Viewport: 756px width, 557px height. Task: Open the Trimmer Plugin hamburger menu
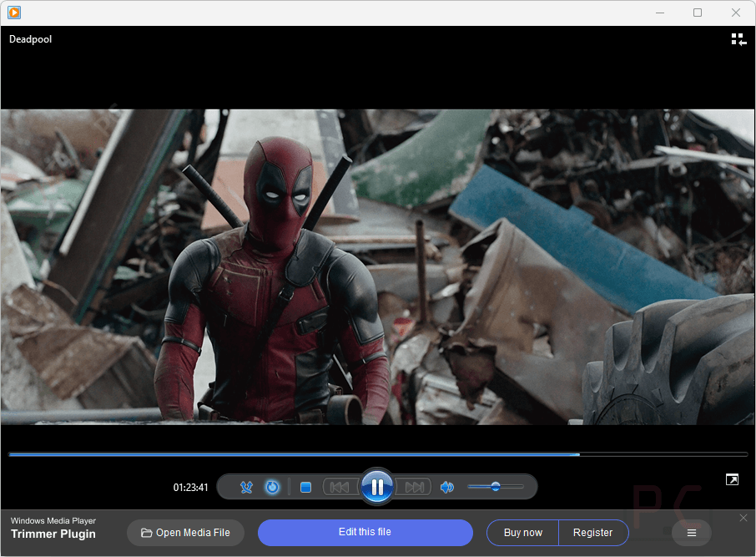(x=692, y=533)
